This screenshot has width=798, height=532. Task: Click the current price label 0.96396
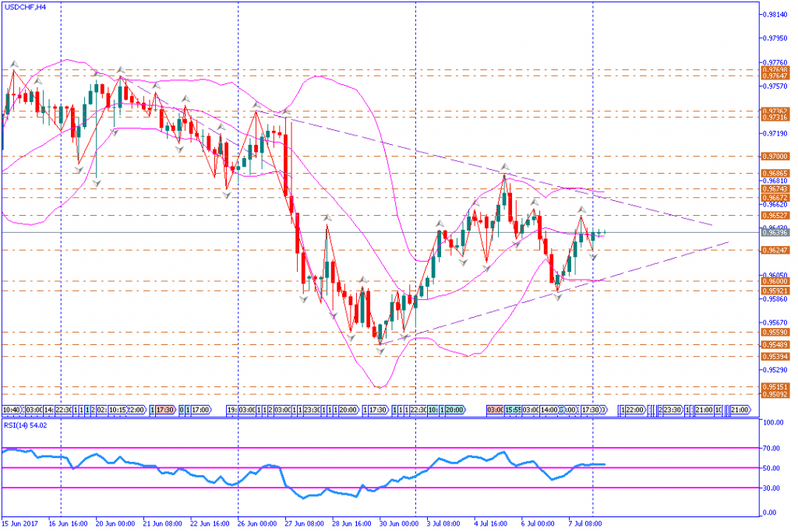pyautogui.click(x=775, y=232)
